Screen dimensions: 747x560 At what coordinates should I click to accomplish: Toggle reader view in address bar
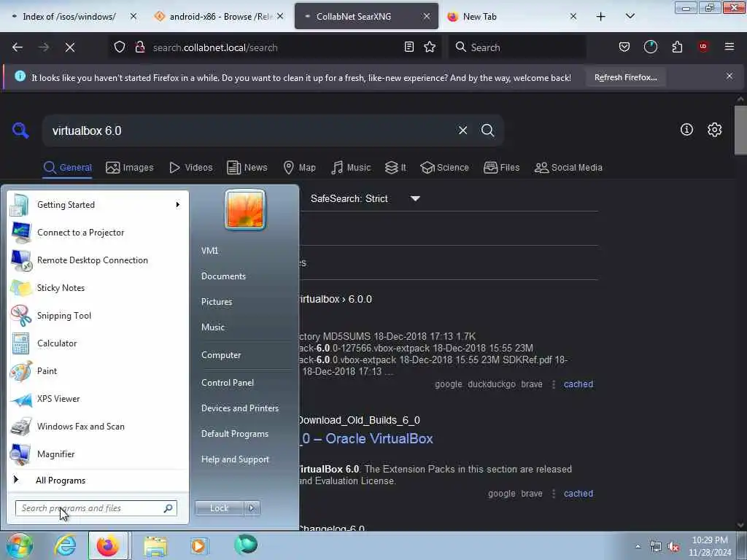pyautogui.click(x=409, y=47)
